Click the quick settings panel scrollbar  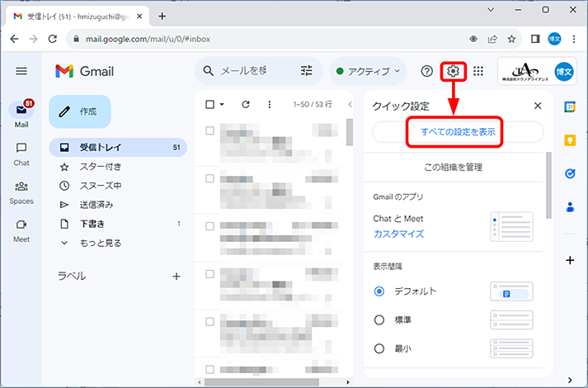tap(549, 185)
